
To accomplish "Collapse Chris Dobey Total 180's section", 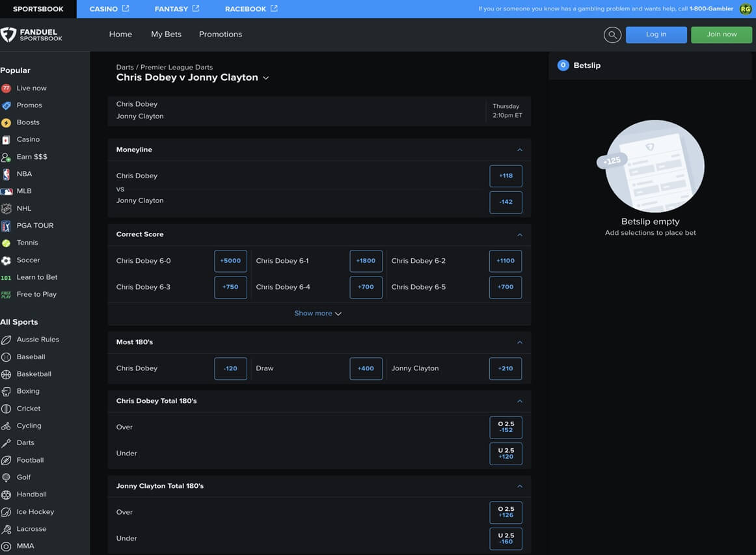I will [520, 401].
